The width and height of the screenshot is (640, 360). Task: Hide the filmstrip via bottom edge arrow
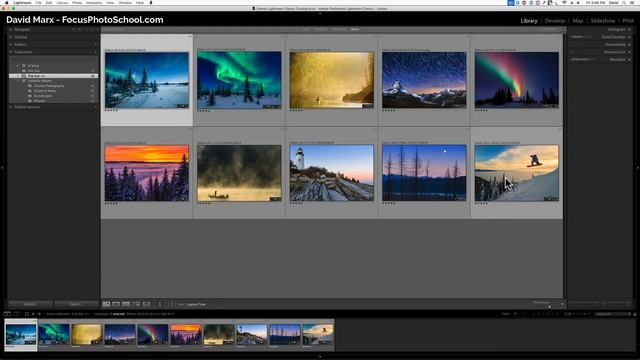point(320,357)
